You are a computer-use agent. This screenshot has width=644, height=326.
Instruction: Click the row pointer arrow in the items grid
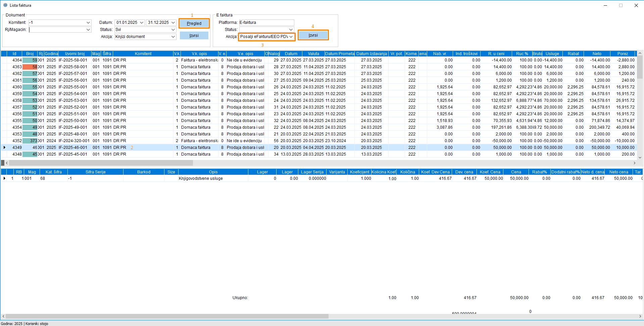[4, 178]
